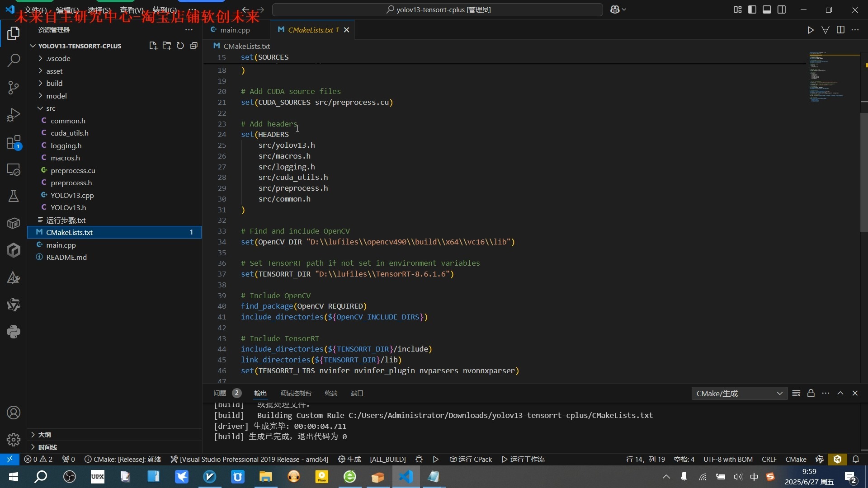Toggle the panel layout in the title bar
The width and height of the screenshot is (868, 488).
click(x=767, y=9)
